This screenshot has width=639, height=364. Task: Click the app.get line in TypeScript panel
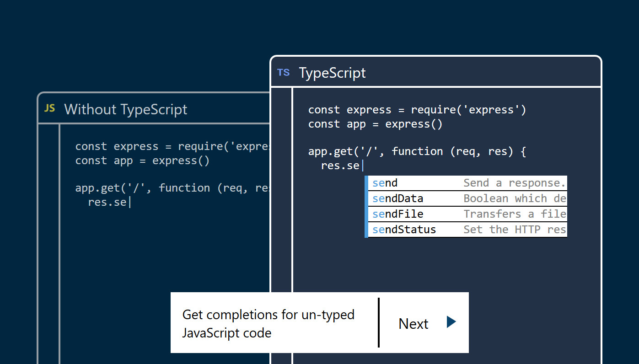[417, 151]
